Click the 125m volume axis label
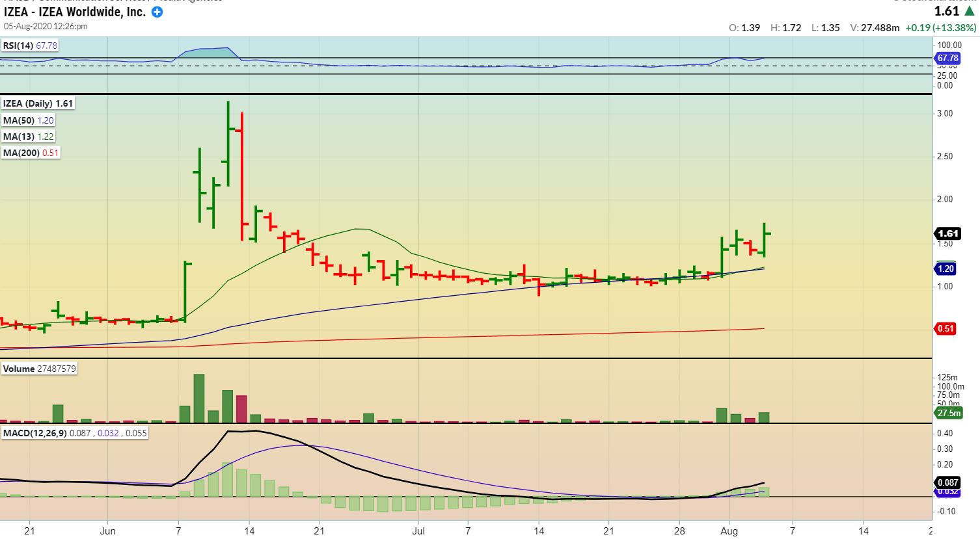The width and height of the screenshot is (980, 539). pos(947,377)
